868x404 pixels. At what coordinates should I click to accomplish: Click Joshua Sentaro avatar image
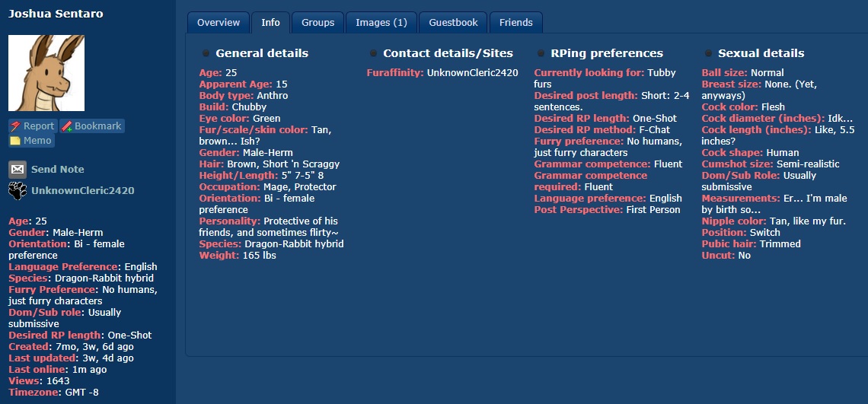[46, 73]
